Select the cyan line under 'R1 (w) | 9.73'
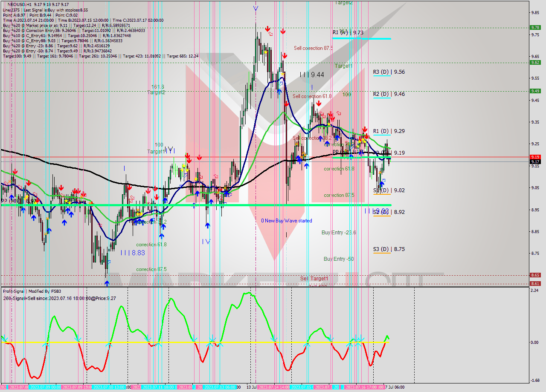 tap(361, 38)
